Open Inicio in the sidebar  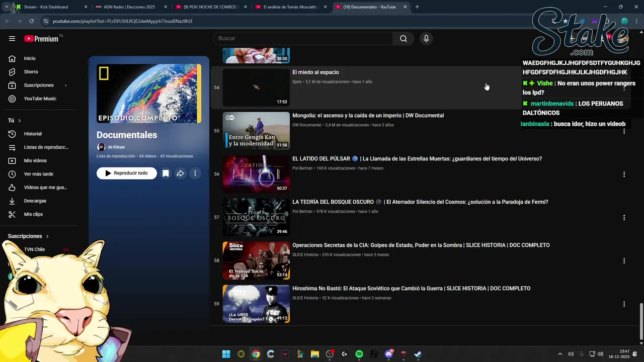click(x=30, y=58)
